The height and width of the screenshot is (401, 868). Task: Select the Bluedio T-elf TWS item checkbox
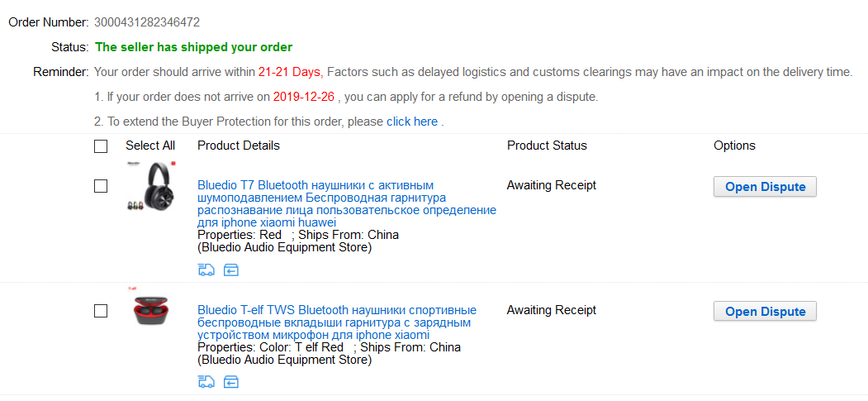pos(101,311)
